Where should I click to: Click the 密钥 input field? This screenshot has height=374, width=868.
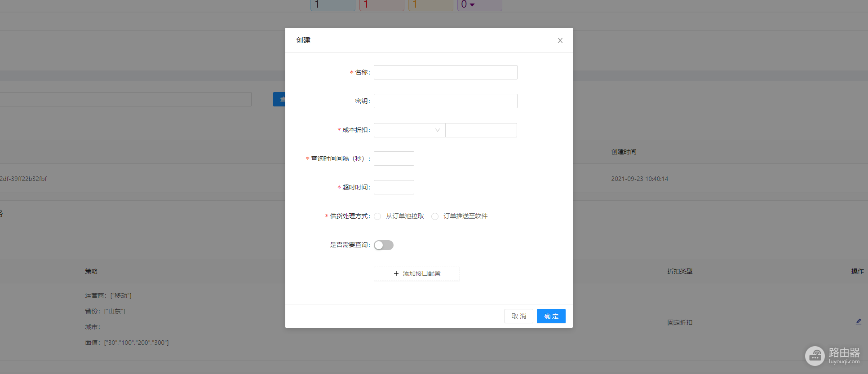pos(445,101)
